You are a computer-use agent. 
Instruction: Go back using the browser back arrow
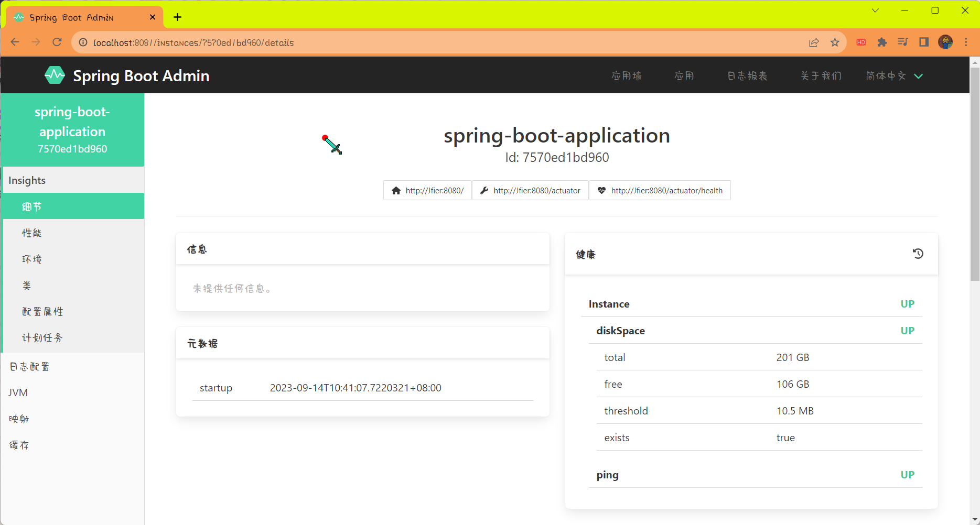click(x=15, y=42)
